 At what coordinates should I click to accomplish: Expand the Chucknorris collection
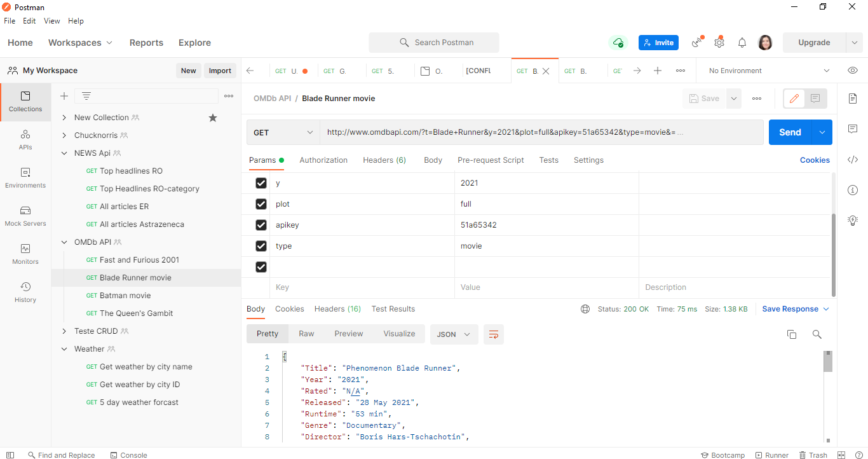click(64, 135)
